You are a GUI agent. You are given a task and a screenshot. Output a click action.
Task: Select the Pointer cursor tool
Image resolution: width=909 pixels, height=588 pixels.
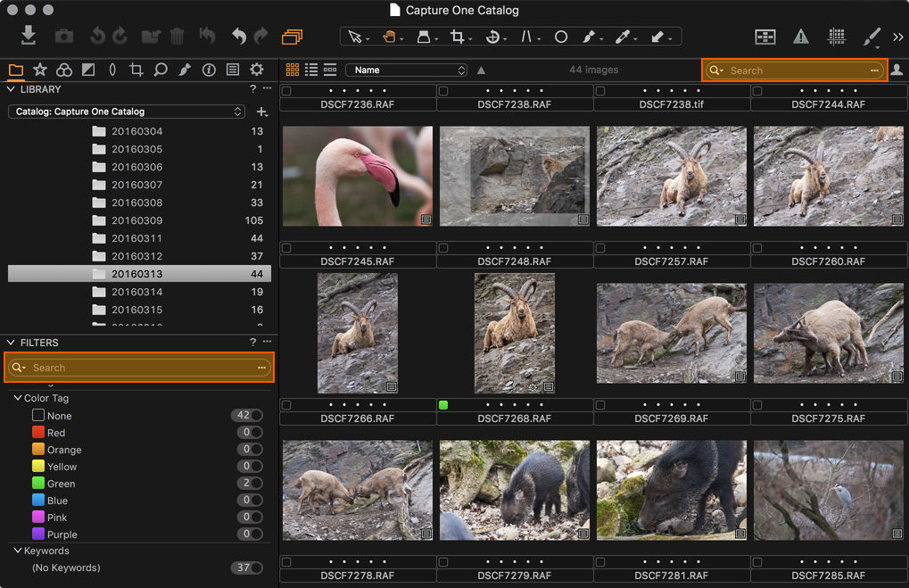click(355, 37)
